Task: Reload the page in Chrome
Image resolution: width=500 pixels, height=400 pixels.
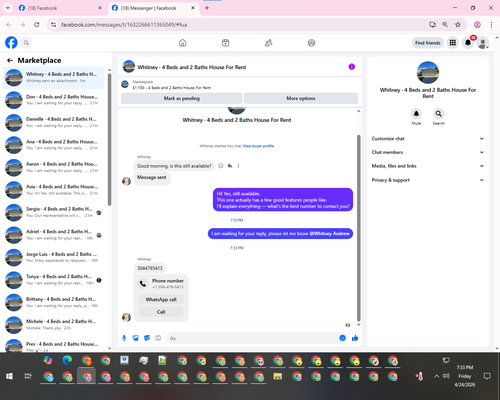Action: (37, 25)
